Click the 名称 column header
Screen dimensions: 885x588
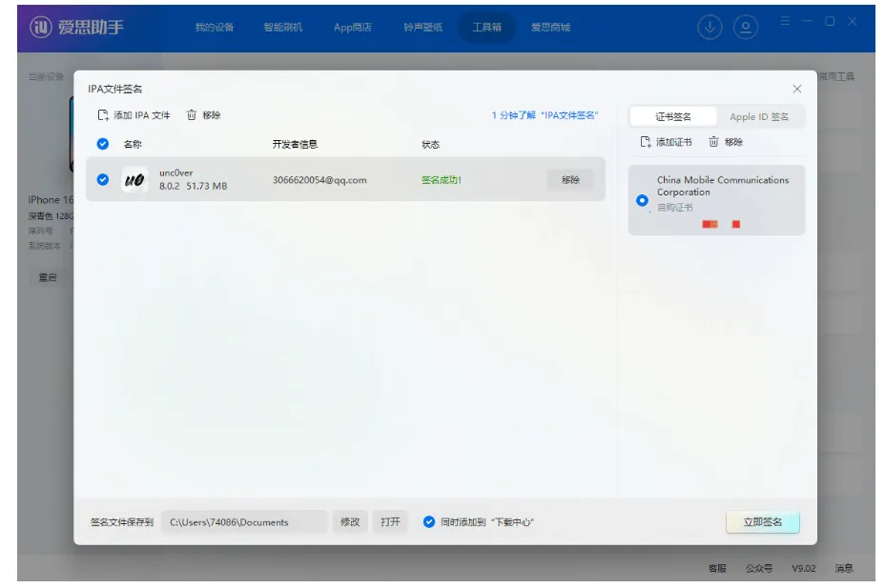pyautogui.click(x=133, y=144)
